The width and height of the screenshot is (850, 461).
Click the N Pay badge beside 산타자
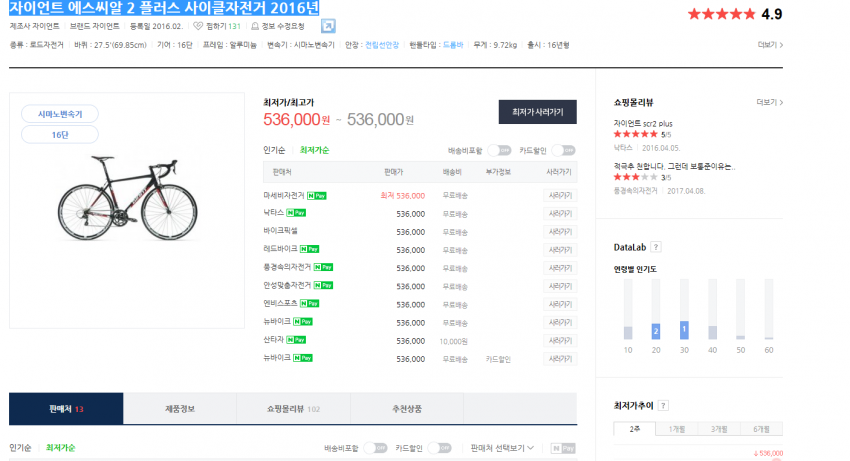tap(296, 340)
